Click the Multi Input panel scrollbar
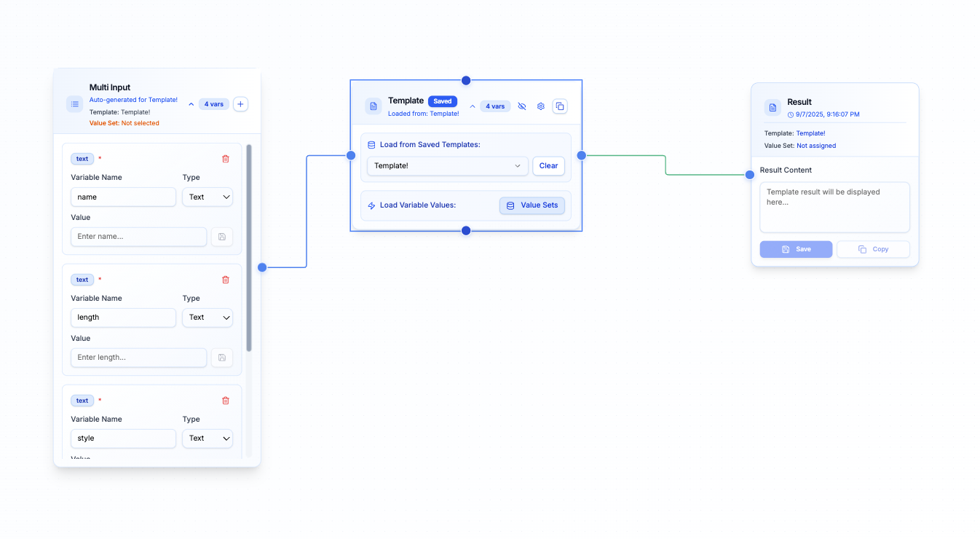Screen dimensions: 980x539 click(x=249, y=248)
